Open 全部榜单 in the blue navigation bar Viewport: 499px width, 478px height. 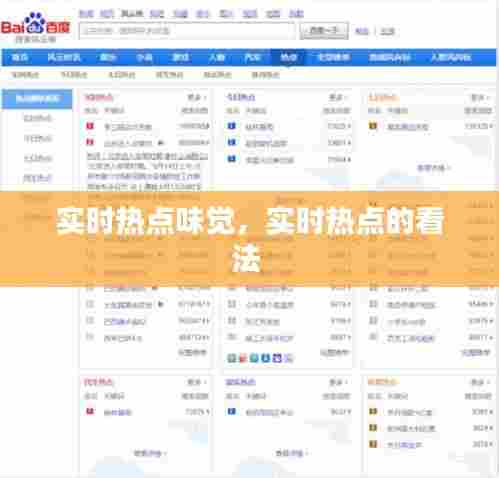333,58
